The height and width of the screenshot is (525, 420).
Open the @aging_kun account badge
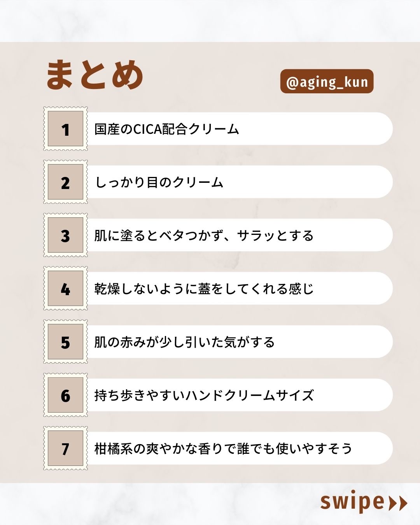(327, 82)
